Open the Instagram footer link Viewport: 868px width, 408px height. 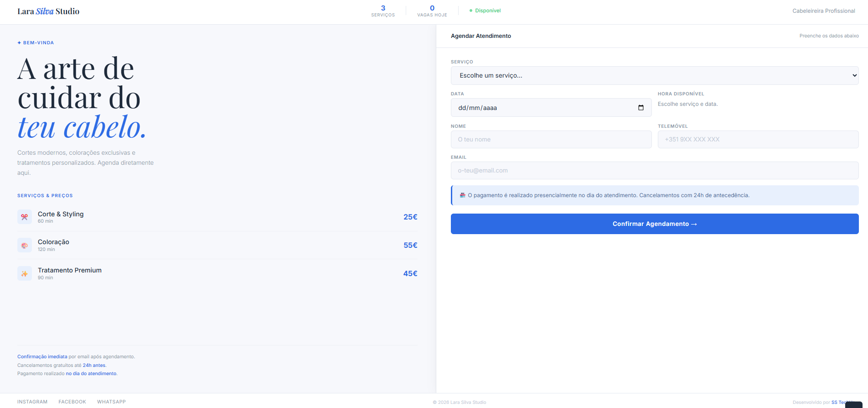point(32,402)
